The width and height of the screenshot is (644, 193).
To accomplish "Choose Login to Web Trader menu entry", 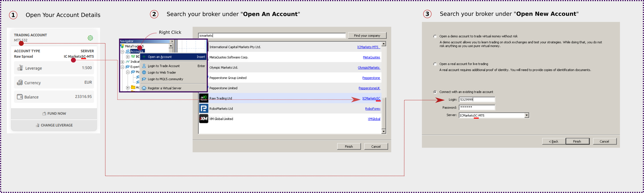I will point(174,73).
